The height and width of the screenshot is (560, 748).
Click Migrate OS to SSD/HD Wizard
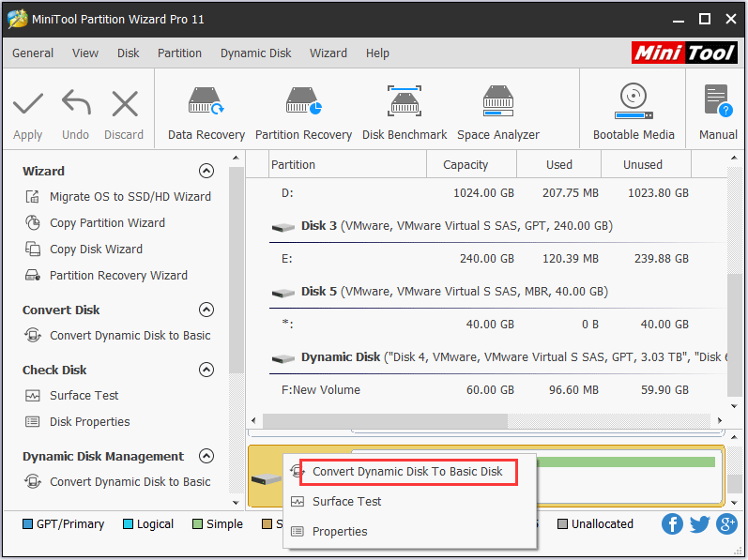pyautogui.click(x=130, y=197)
